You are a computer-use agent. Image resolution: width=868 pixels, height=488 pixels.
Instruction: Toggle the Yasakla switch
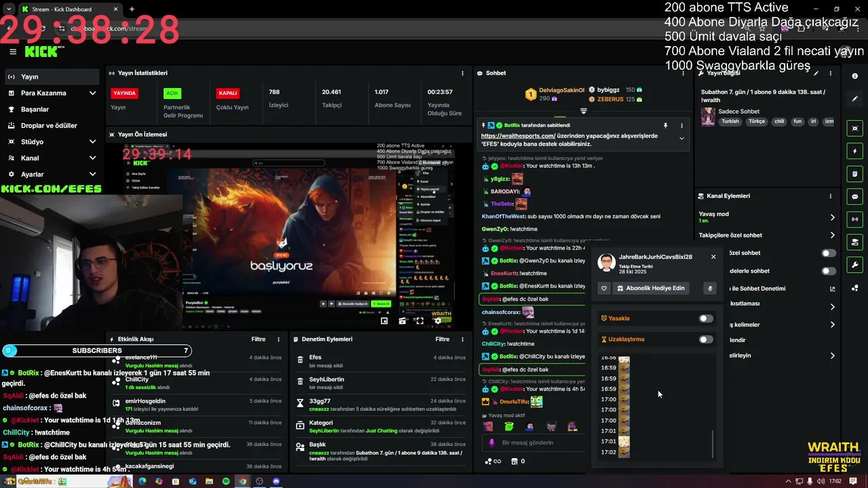pos(706,319)
